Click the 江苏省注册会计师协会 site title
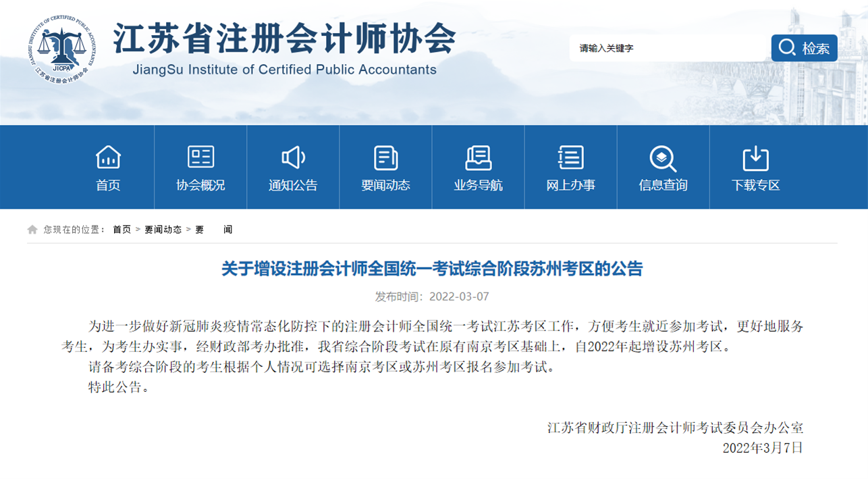868x479 pixels. point(284,38)
